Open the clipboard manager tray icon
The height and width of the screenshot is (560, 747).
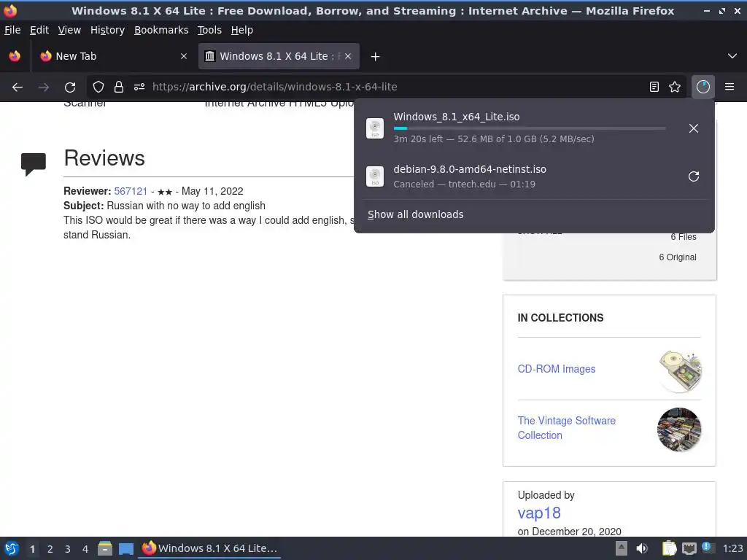pos(669,548)
